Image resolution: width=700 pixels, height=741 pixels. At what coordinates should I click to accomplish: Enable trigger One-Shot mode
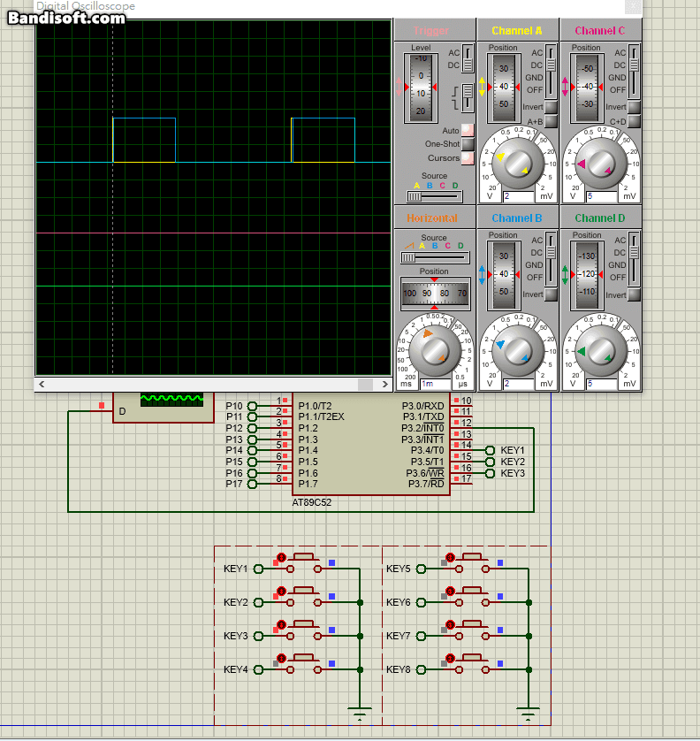(x=468, y=143)
